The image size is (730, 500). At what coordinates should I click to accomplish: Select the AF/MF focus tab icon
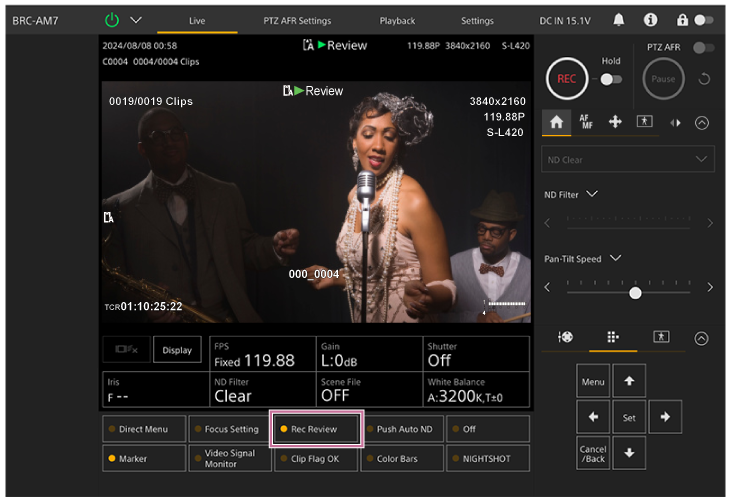click(x=586, y=121)
